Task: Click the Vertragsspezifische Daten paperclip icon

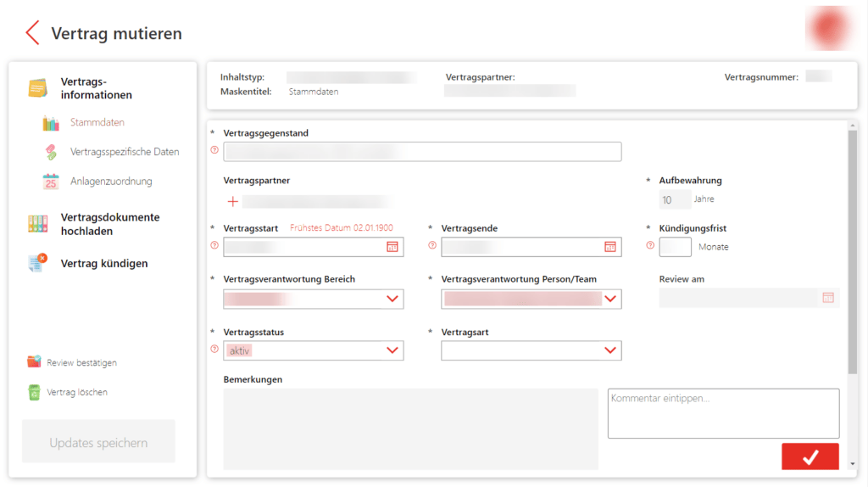Action: pyautogui.click(x=51, y=152)
